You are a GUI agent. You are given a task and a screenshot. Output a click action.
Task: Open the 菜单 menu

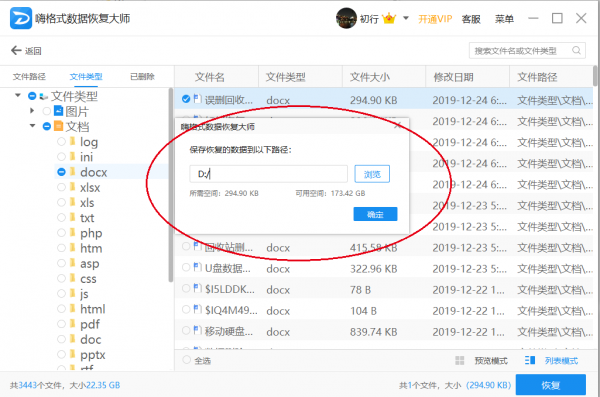504,19
